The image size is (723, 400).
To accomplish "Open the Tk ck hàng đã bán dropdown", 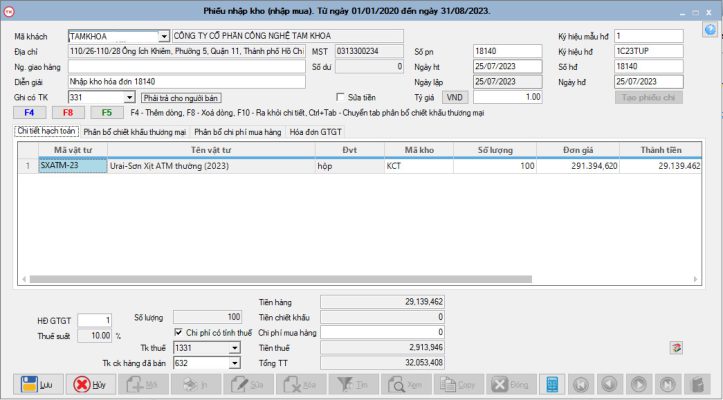I will pyautogui.click(x=235, y=363).
